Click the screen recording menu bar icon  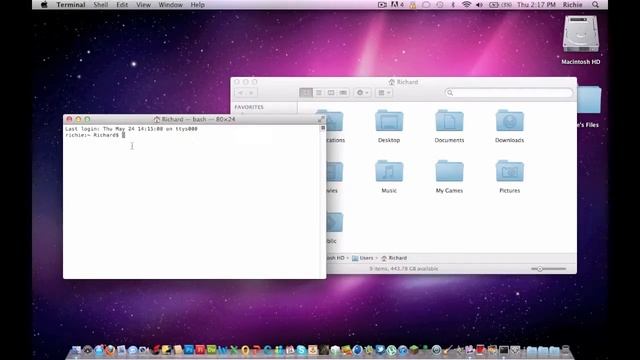(382, 5)
